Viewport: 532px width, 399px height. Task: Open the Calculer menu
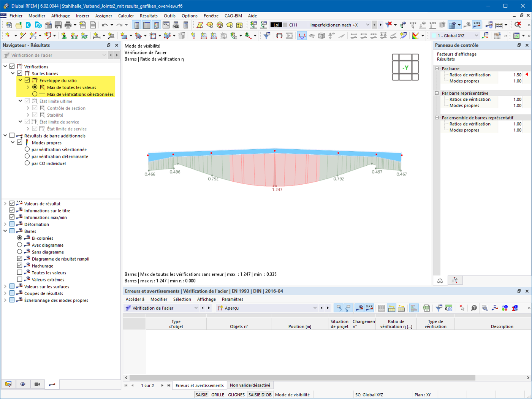pos(126,16)
